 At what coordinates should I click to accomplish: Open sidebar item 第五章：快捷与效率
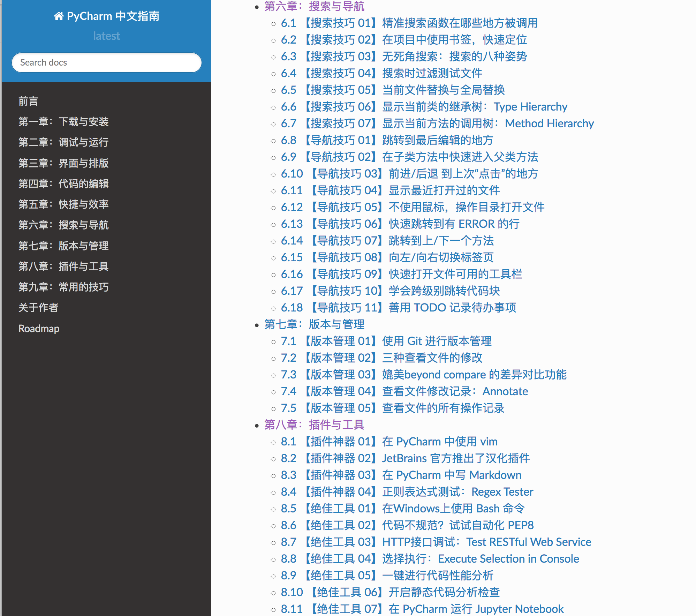tap(63, 204)
